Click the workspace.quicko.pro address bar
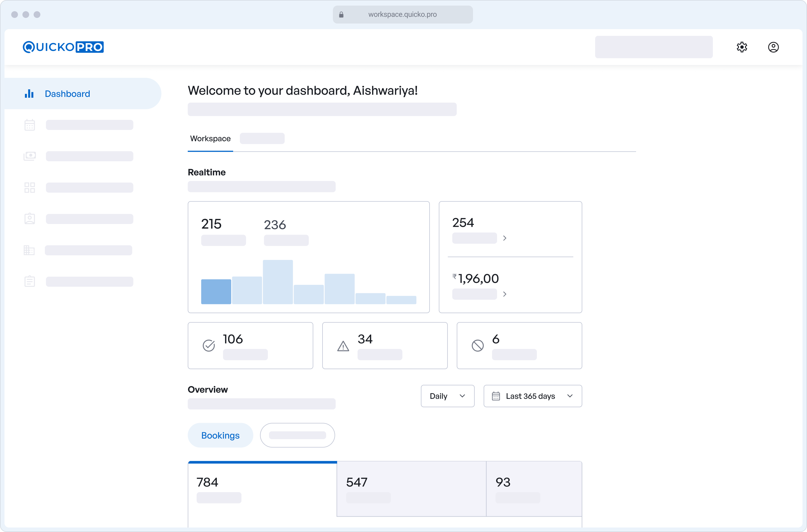The width and height of the screenshot is (807, 532). point(403,15)
